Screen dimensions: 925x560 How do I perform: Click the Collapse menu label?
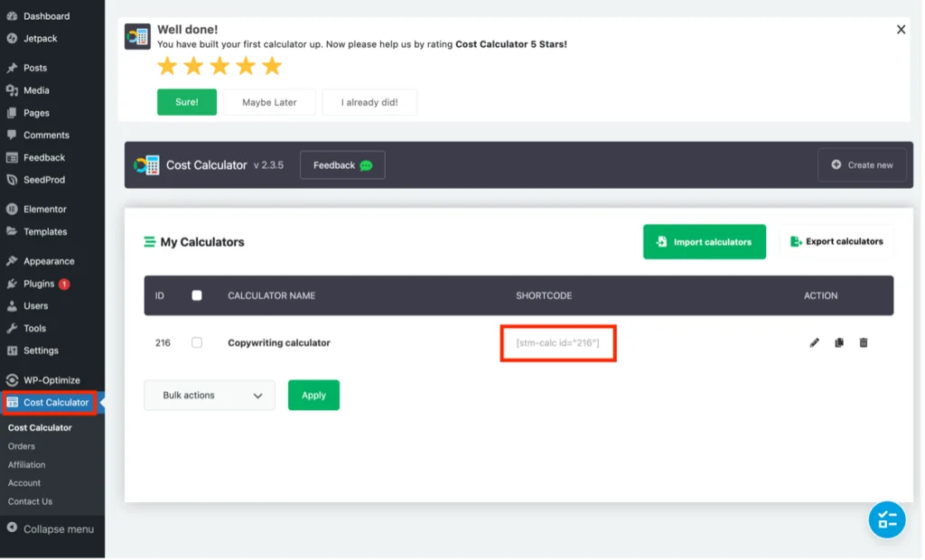coord(59,529)
